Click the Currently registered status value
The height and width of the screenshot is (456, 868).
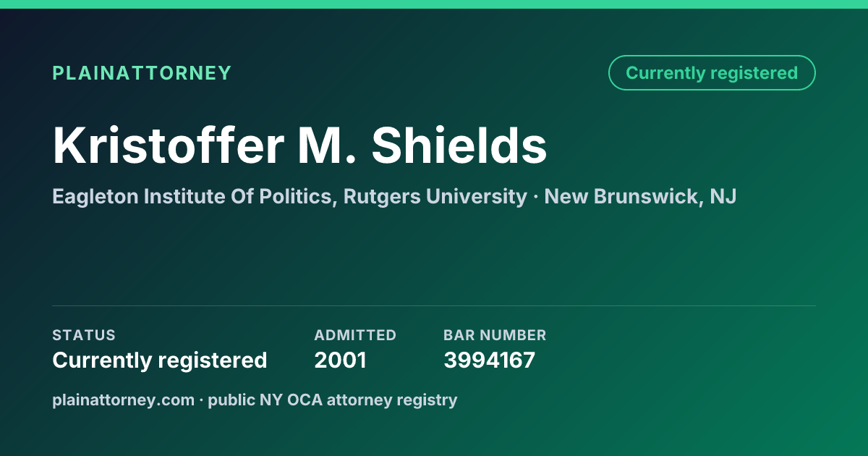pyautogui.click(x=160, y=360)
